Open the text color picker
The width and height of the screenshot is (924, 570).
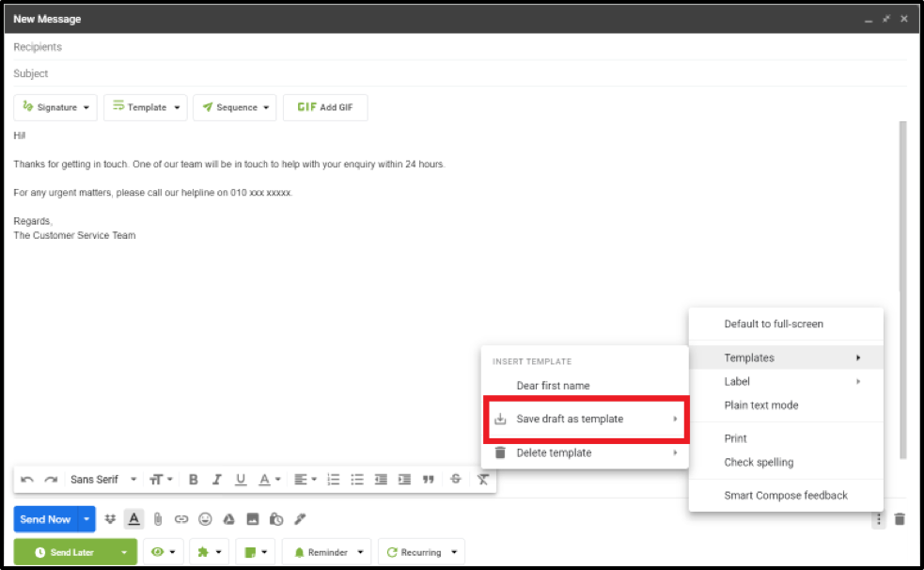[269, 480]
